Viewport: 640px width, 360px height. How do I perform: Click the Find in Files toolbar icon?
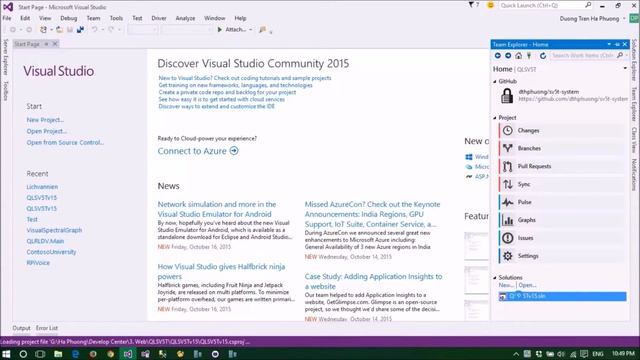pyautogui.click(x=262, y=30)
